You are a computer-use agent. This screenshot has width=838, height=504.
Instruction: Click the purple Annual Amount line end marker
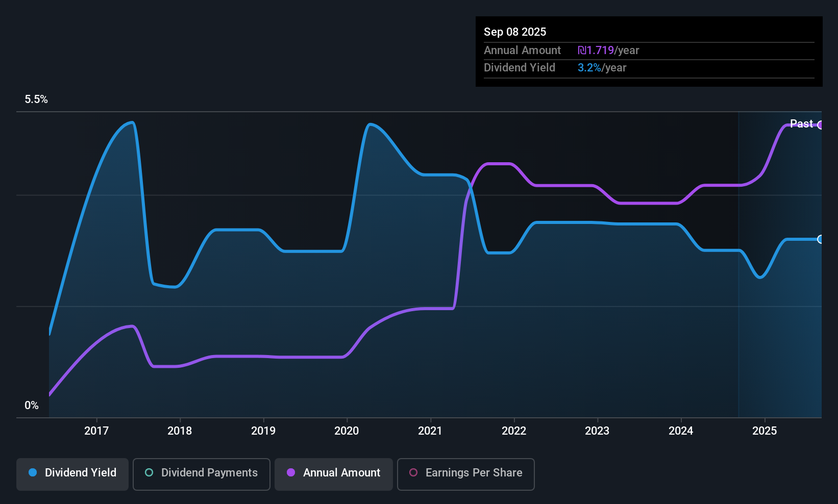820,125
